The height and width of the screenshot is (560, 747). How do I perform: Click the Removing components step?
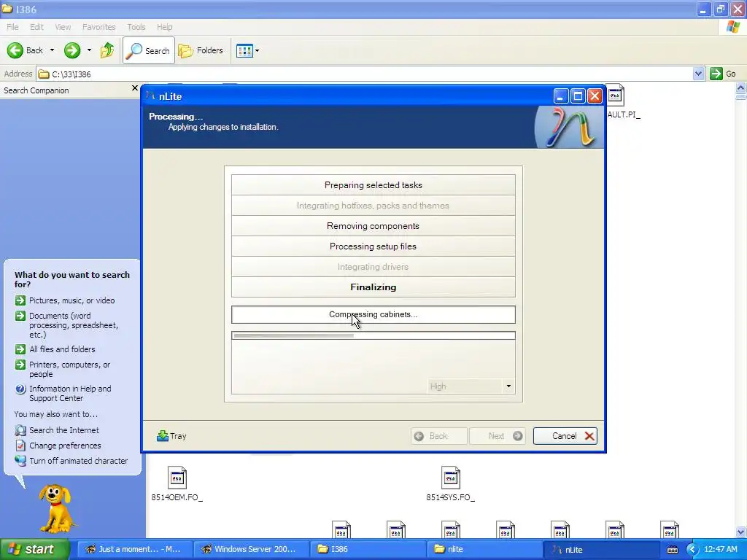tap(373, 226)
